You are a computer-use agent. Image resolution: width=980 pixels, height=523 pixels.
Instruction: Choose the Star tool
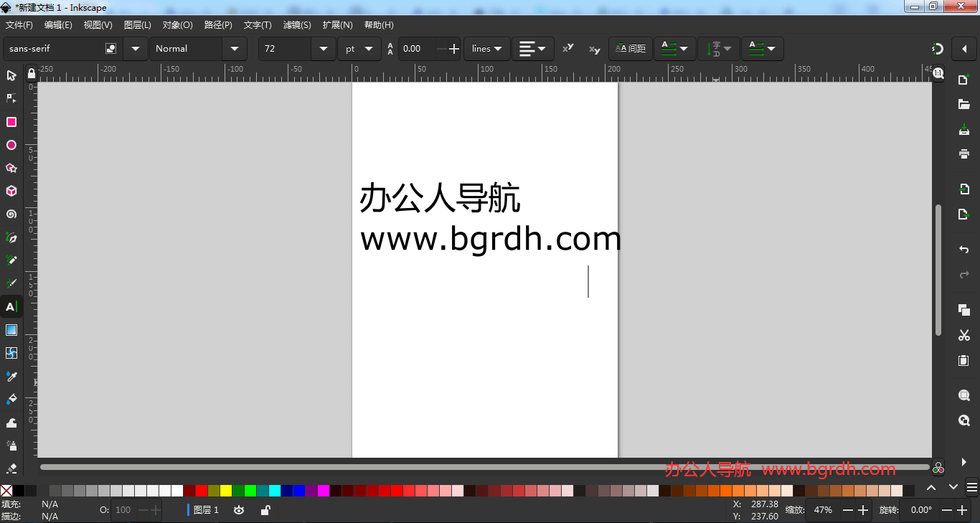pyautogui.click(x=11, y=168)
